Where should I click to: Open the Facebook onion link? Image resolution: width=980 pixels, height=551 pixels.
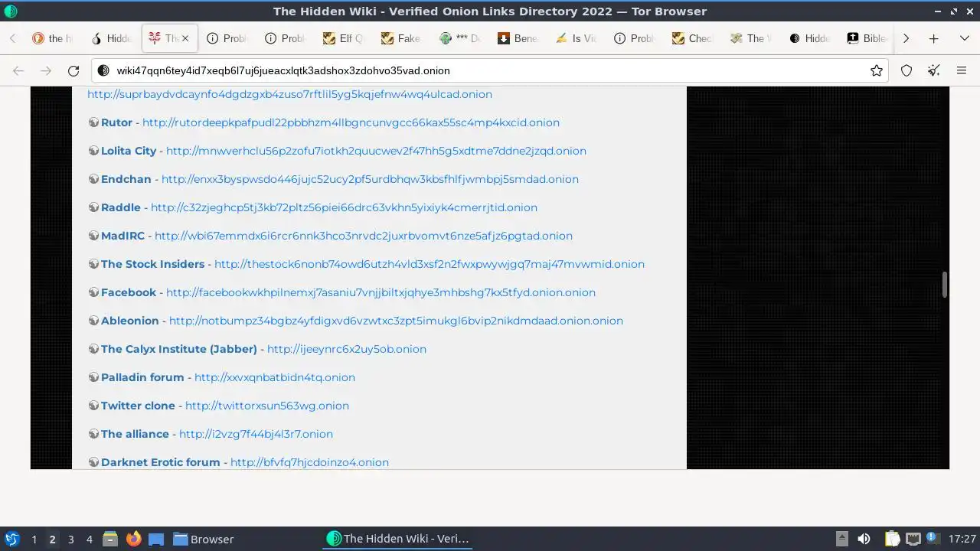[x=381, y=292]
